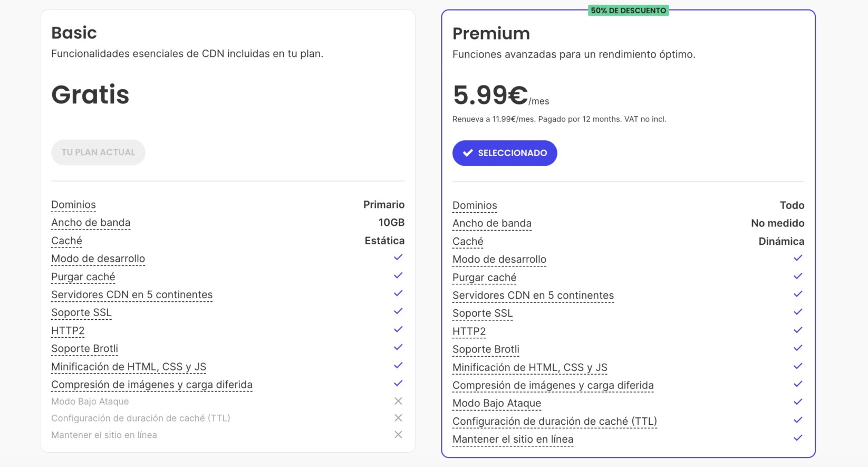Image resolution: width=868 pixels, height=467 pixels.
Task: Click the Primario domains value in Basic
Action: pyautogui.click(x=384, y=205)
